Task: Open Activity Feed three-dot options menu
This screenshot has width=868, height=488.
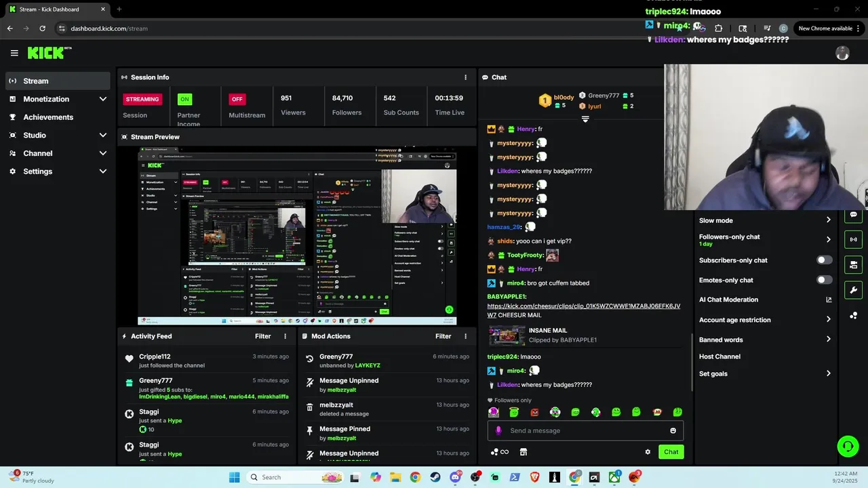Action: pos(285,336)
